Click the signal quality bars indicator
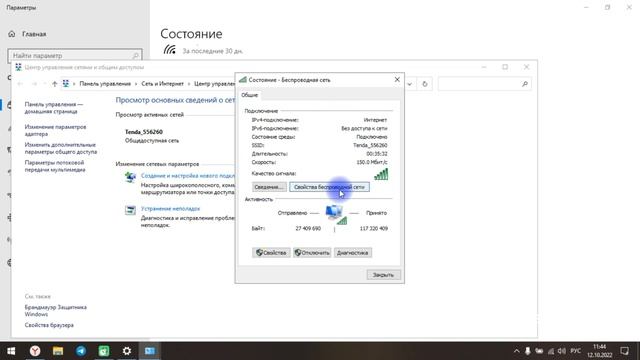 (x=381, y=174)
